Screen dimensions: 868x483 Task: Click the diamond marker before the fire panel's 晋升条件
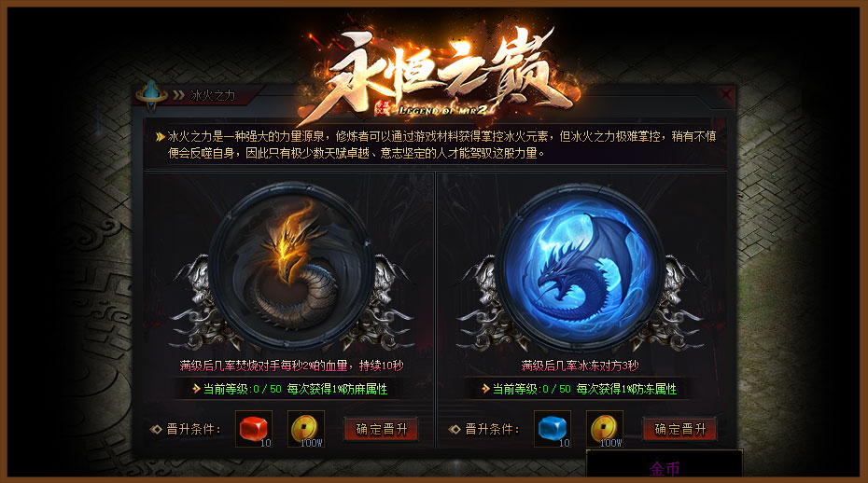pyautogui.click(x=156, y=429)
